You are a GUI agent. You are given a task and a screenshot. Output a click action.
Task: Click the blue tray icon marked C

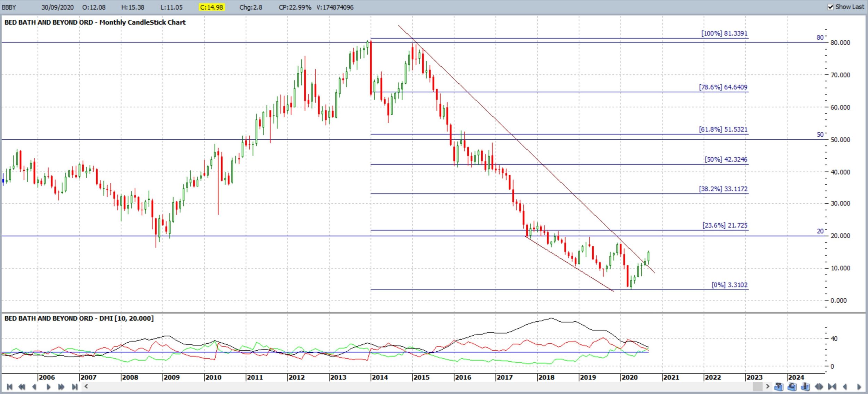click(792, 387)
